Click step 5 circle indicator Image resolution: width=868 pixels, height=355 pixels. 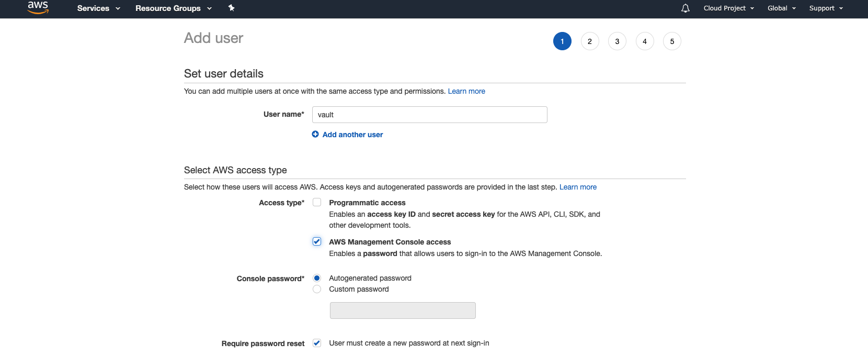(672, 41)
